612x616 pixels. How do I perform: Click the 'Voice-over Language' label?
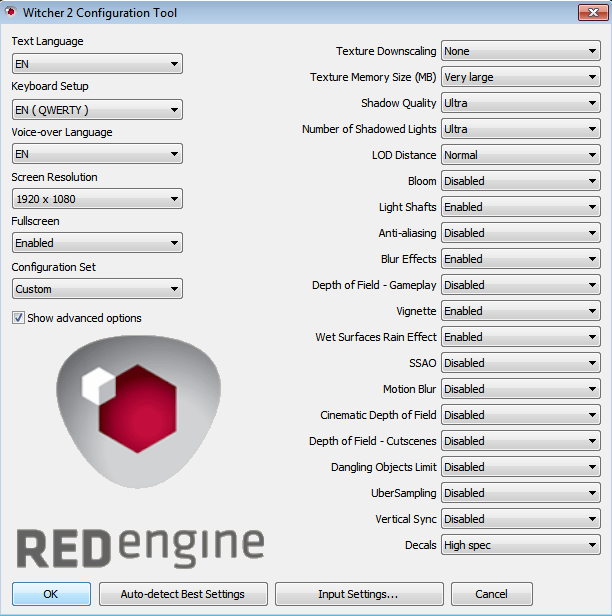coord(62,132)
